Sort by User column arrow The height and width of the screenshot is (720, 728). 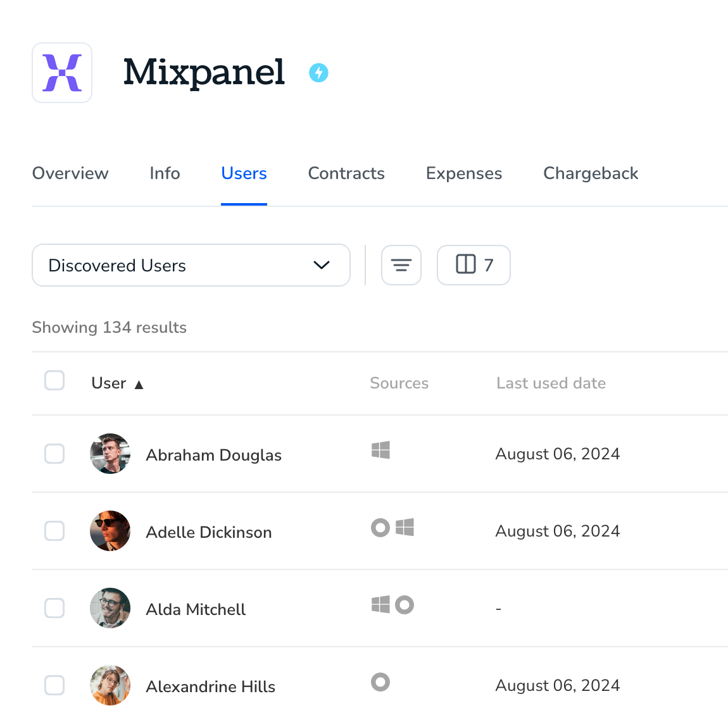point(139,385)
